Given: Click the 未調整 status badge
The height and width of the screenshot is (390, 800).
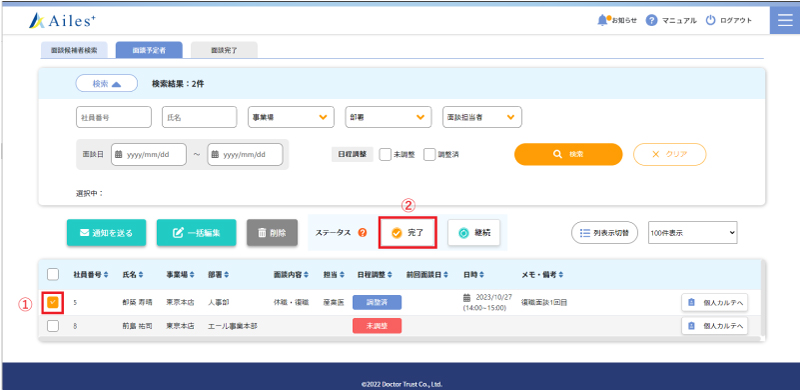Looking at the screenshot, I should tap(377, 326).
